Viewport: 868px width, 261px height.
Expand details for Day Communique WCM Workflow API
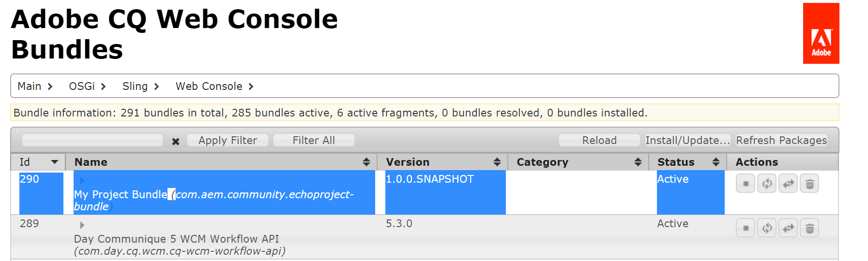82,225
